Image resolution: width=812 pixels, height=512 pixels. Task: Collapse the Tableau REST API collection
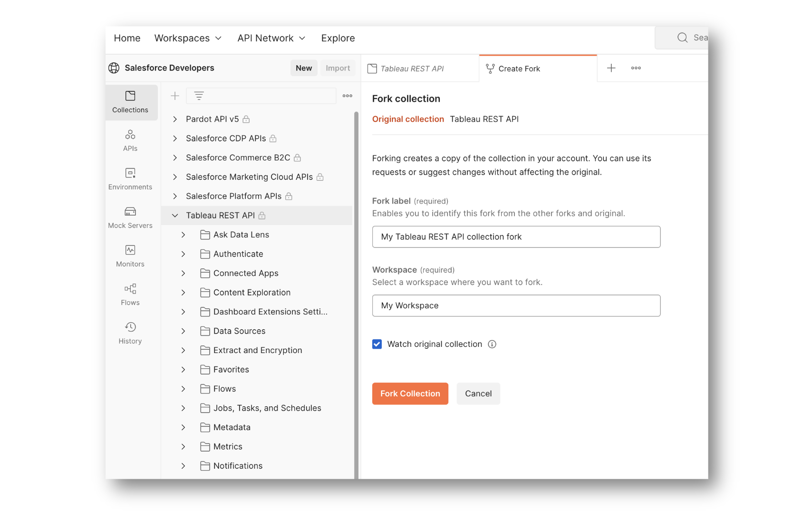pos(175,216)
